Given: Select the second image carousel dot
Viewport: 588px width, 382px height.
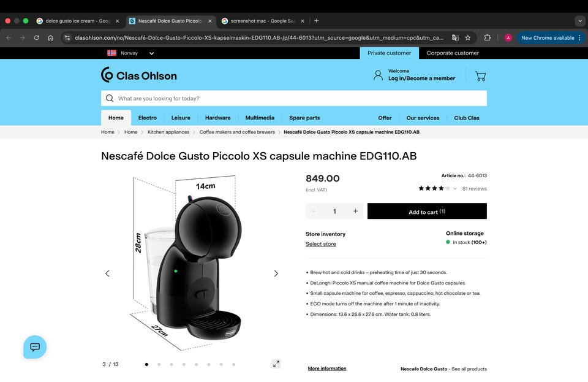Looking at the screenshot, I should pos(159,364).
